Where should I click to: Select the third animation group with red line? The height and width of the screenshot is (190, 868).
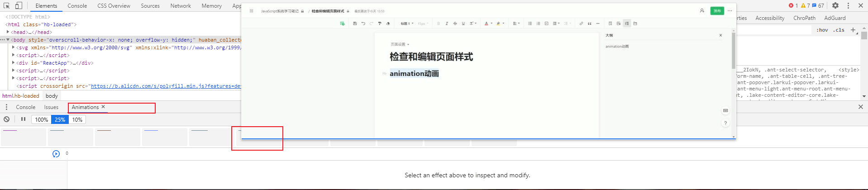tap(118, 137)
